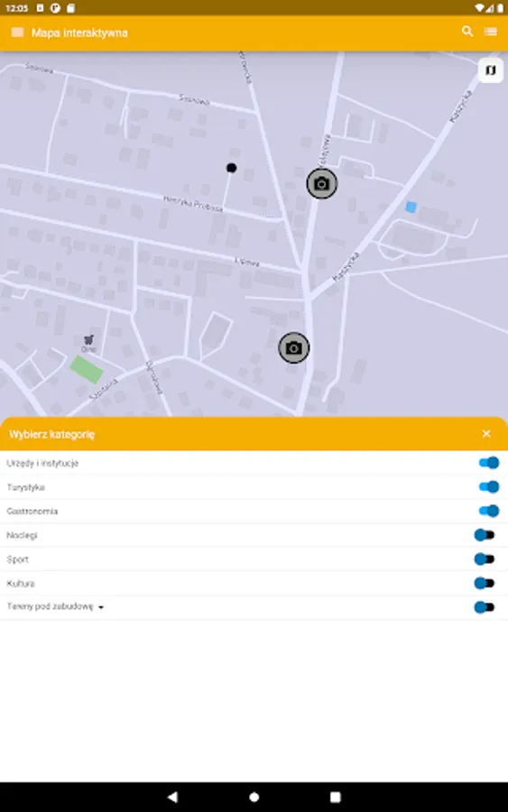Tap the Kultura label
This screenshot has height=812, width=508.
[21, 584]
